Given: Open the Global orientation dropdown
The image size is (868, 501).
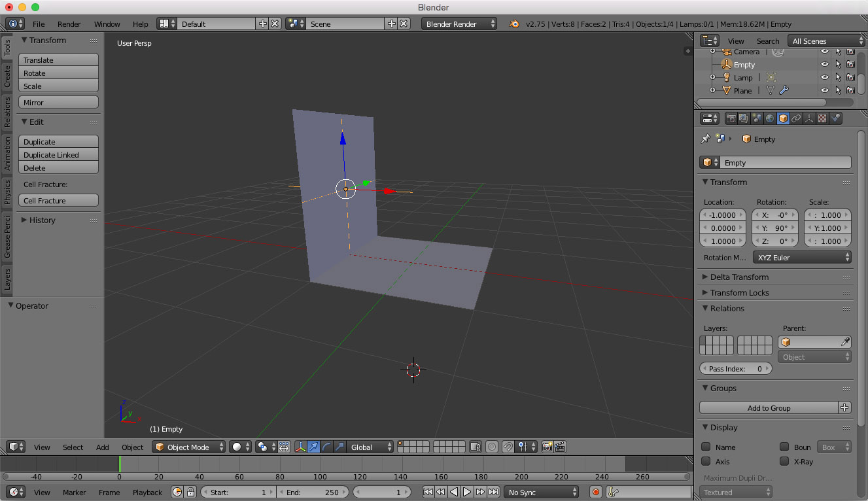Looking at the screenshot, I should coord(371,447).
